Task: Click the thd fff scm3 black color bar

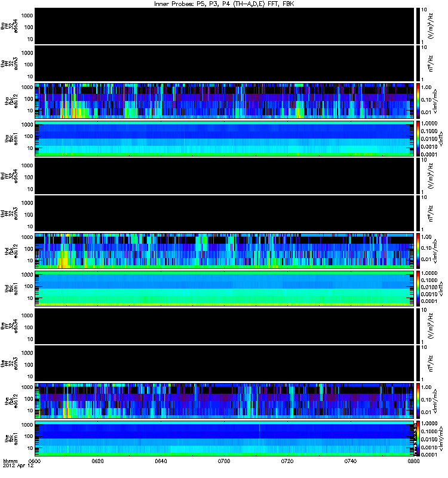Action: click(418, 213)
